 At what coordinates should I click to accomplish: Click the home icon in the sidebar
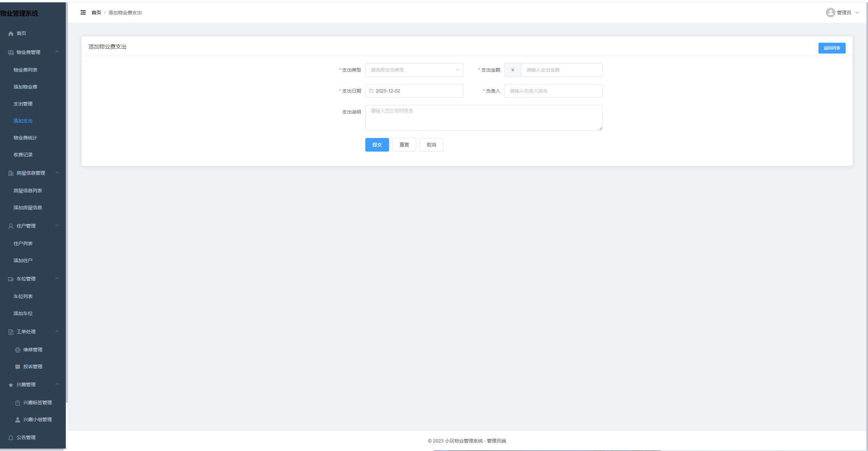click(x=11, y=34)
